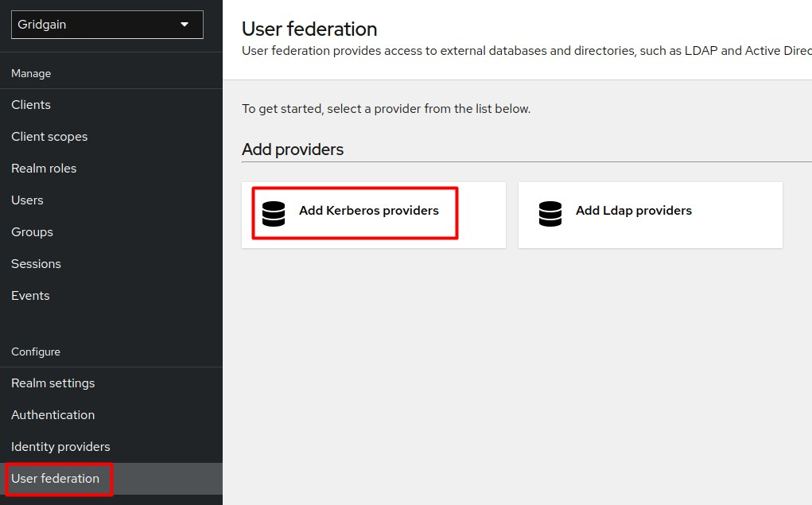This screenshot has width=812, height=505.
Task: Click the User federation page title
Action: pos(309,29)
